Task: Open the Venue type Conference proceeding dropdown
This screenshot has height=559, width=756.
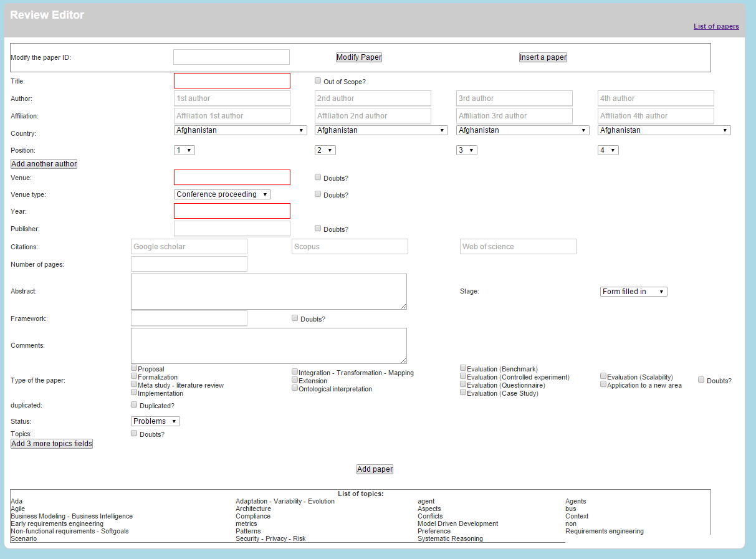Action: pos(222,194)
